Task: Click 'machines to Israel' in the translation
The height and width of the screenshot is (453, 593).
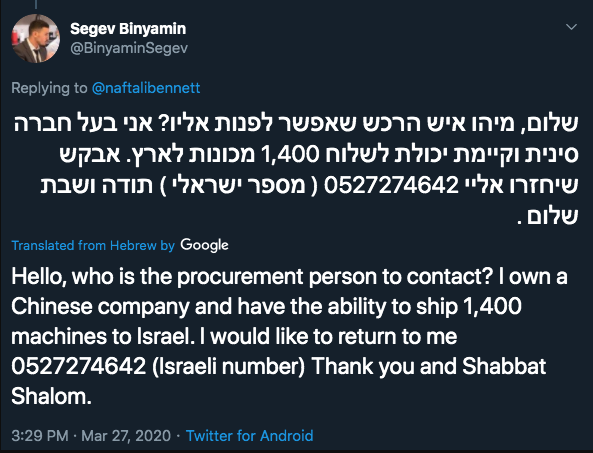Action: [x=103, y=337]
